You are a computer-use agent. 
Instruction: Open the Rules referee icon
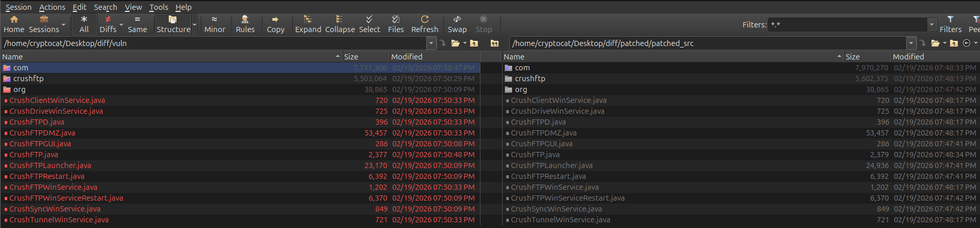245,24
